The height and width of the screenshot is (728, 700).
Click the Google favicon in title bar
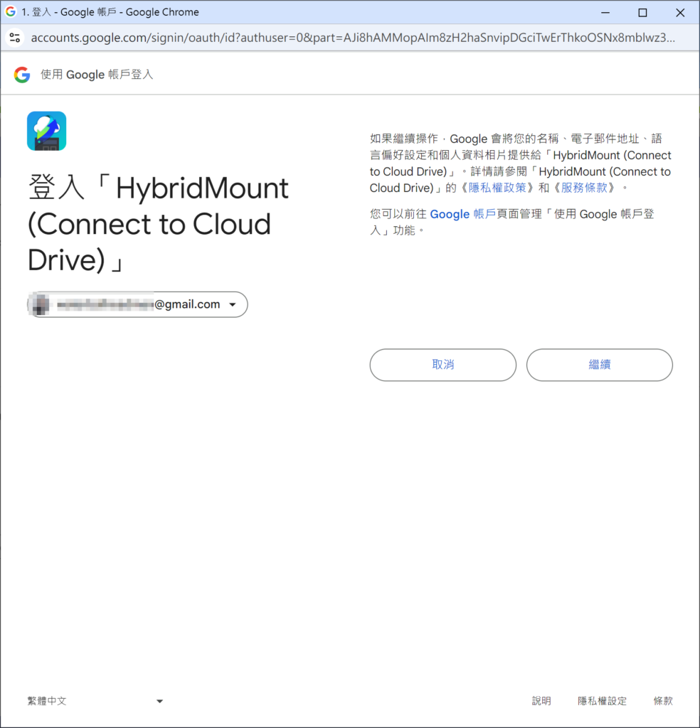(x=11, y=12)
